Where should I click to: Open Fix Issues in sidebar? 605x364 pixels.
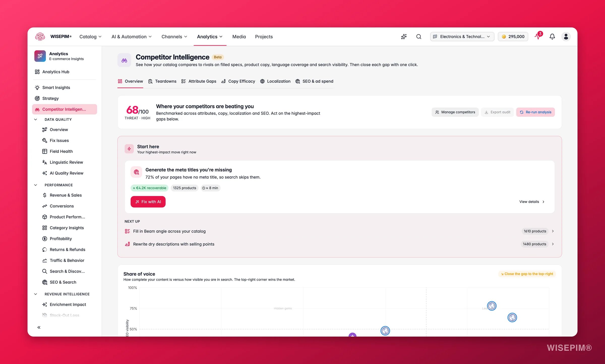[68, 140]
